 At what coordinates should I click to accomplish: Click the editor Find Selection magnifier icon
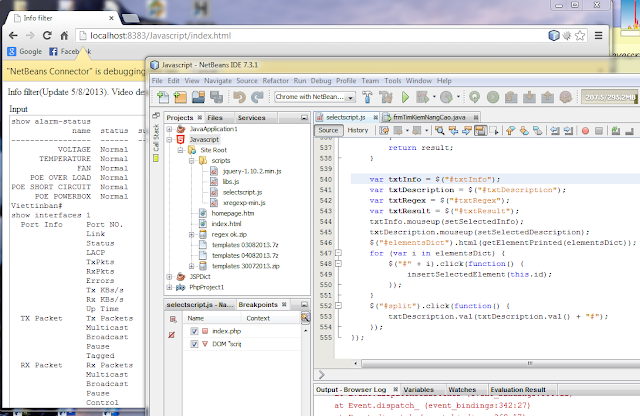click(439, 131)
